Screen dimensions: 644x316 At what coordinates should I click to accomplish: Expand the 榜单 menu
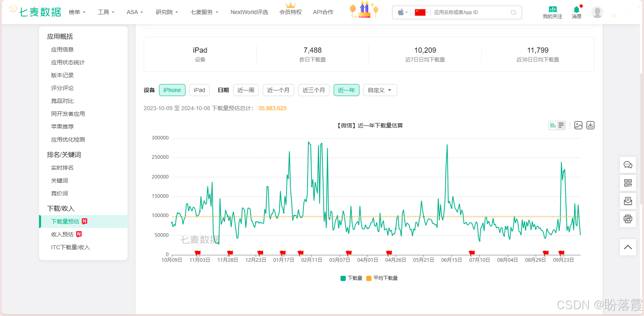pos(77,12)
